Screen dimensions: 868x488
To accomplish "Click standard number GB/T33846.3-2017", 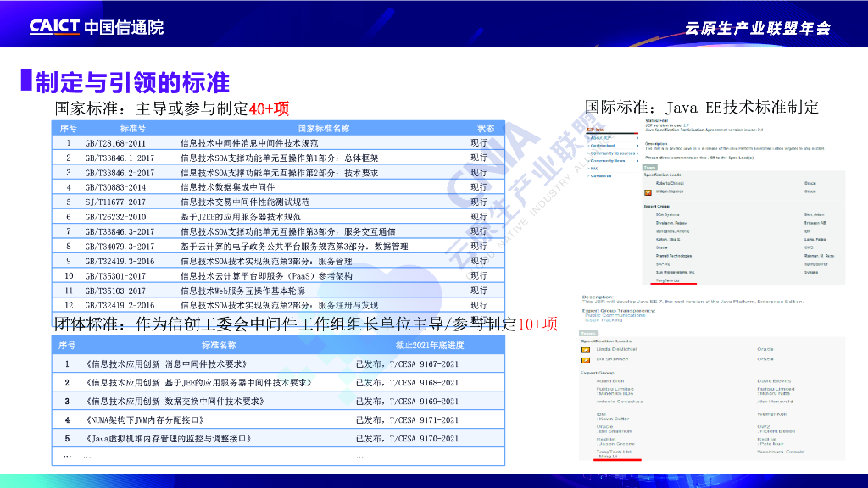I will pyautogui.click(x=120, y=232).
